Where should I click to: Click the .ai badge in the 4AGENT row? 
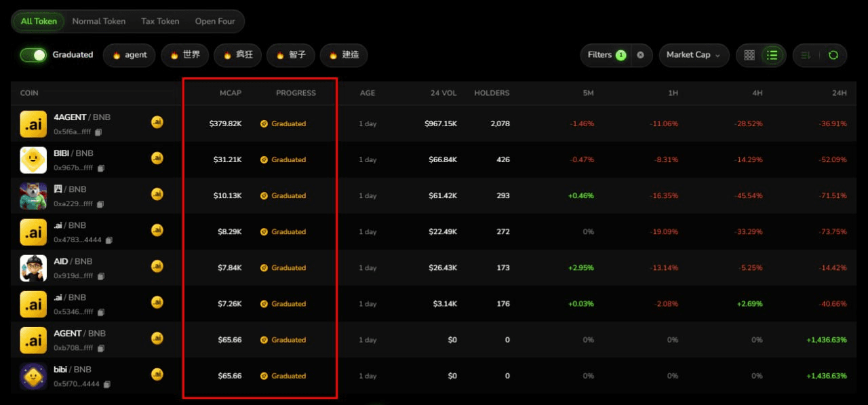click(x=157, y=122)
